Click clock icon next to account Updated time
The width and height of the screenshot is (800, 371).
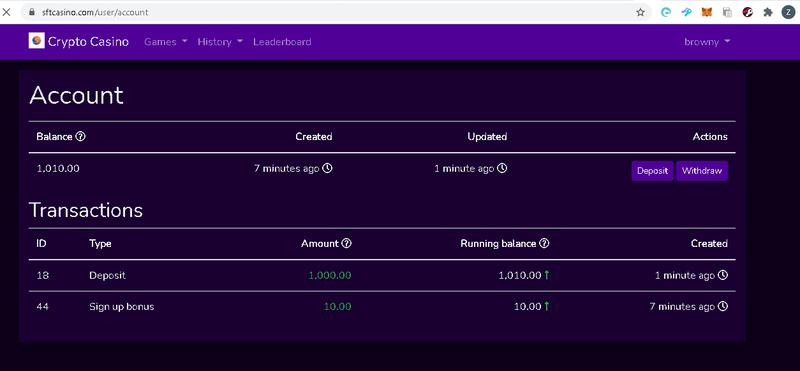pos(502,168)
